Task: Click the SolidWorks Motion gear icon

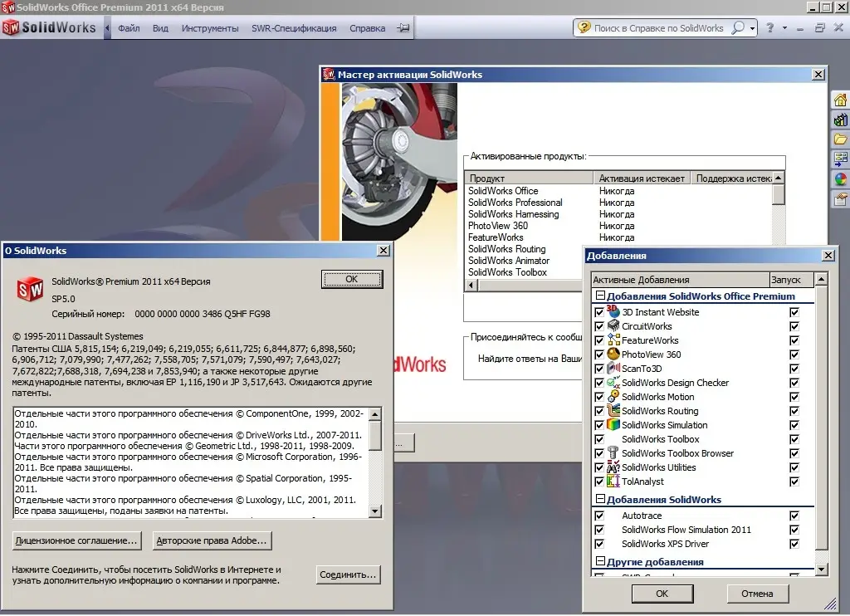Action: click(613, 396)
